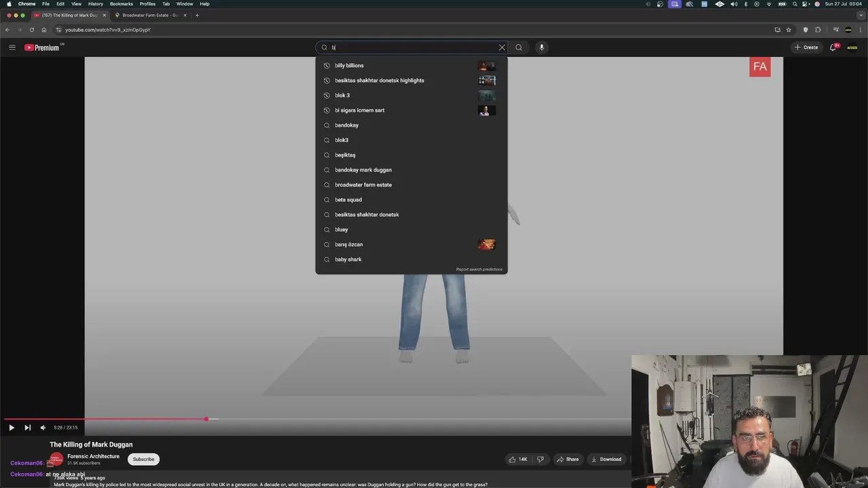
Task: Open macOS Control Center icon
Action: coord(806,4)
